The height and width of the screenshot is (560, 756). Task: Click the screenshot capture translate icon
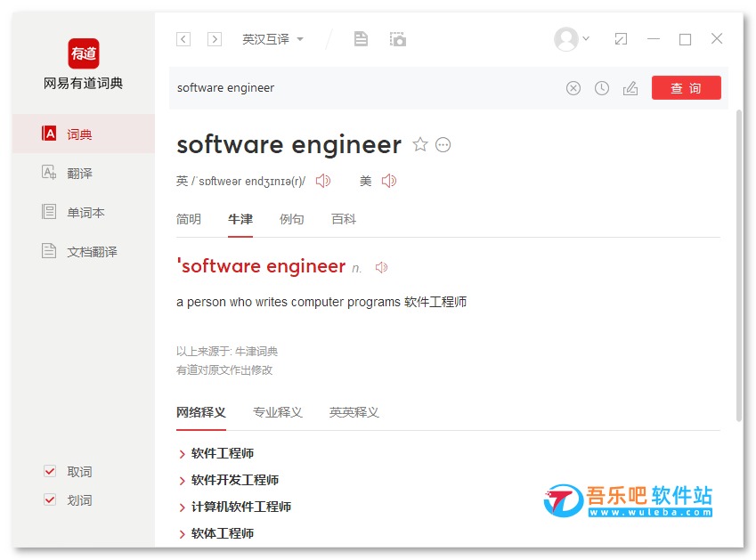pos(398,39)
